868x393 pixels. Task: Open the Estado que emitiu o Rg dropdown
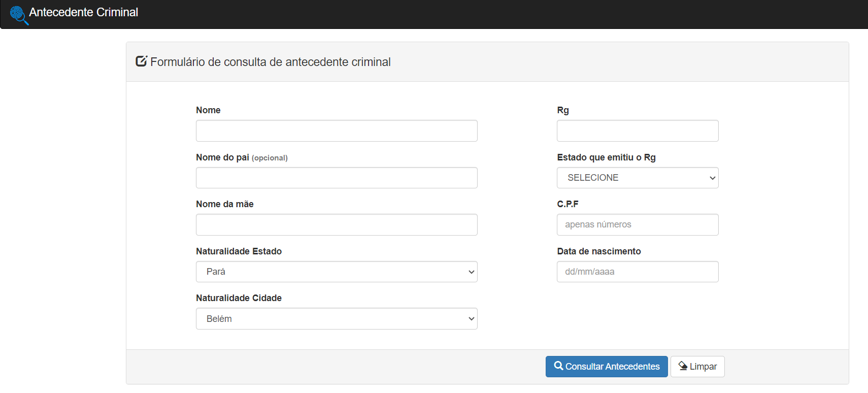point(637,178)
